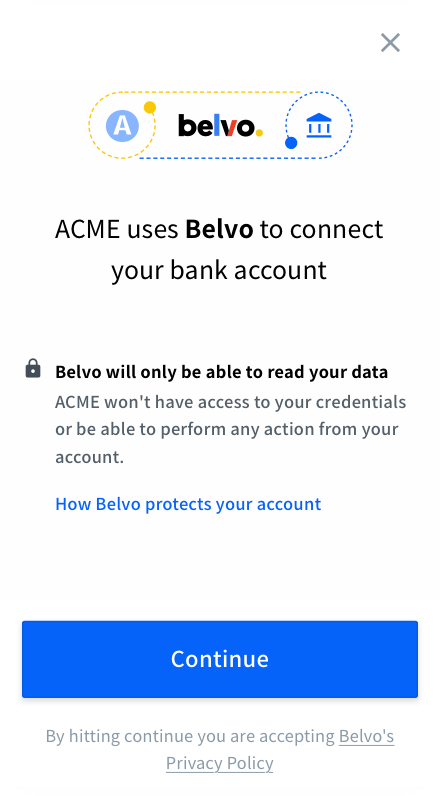Viewport: 440px width, 796px height.
Task: Click the 'ACME won't have access' paragraph
Action: click(x=231, y=429)
